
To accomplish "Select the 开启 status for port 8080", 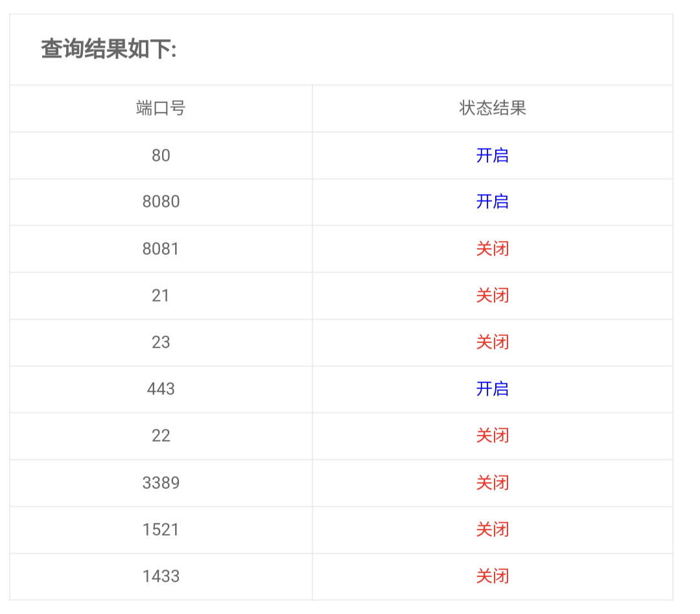I will 493,202.
